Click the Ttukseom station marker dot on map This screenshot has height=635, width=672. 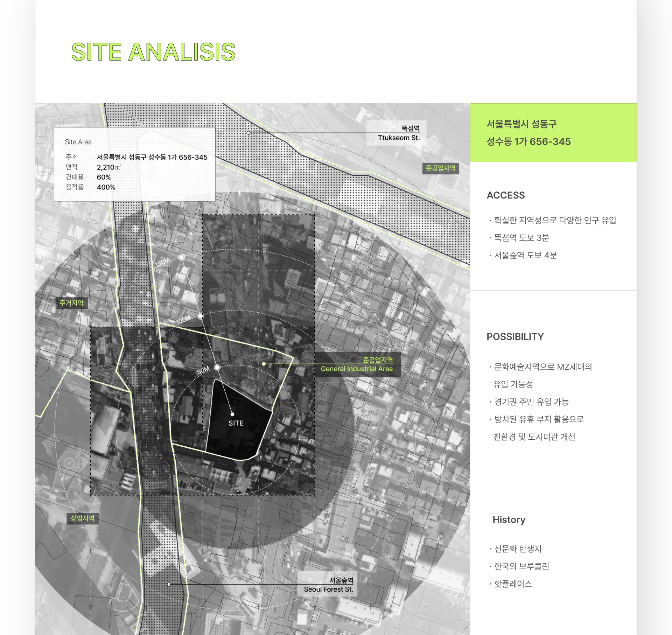[x=248, y=133]
